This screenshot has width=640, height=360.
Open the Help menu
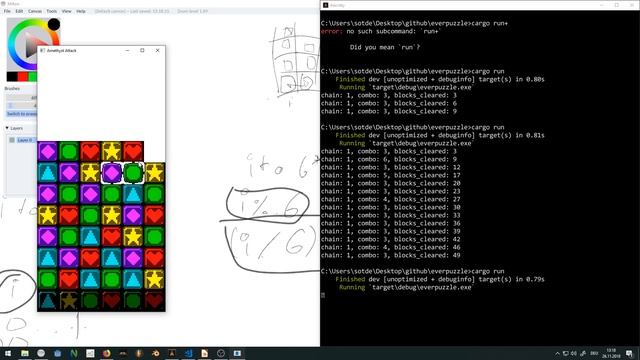(x=81, y=11)
